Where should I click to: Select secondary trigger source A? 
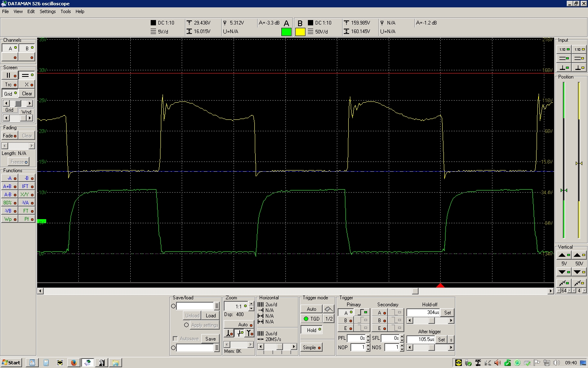point(380,313)
